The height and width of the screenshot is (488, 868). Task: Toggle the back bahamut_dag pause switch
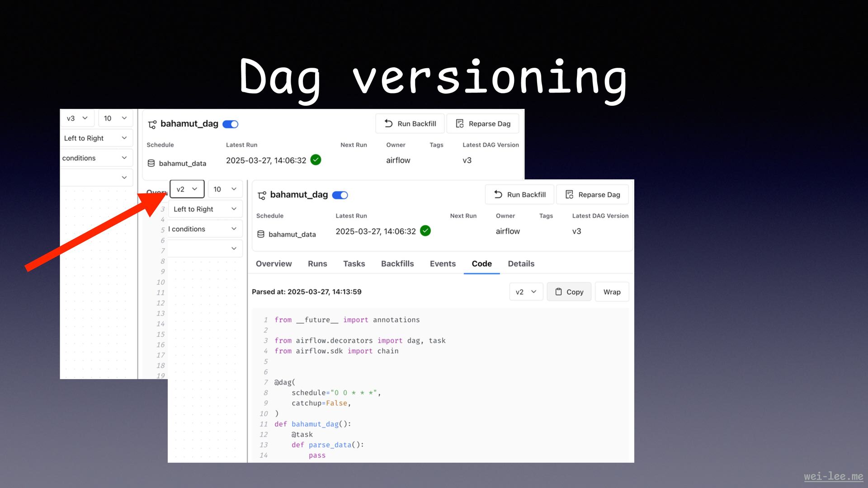[231, 124]
